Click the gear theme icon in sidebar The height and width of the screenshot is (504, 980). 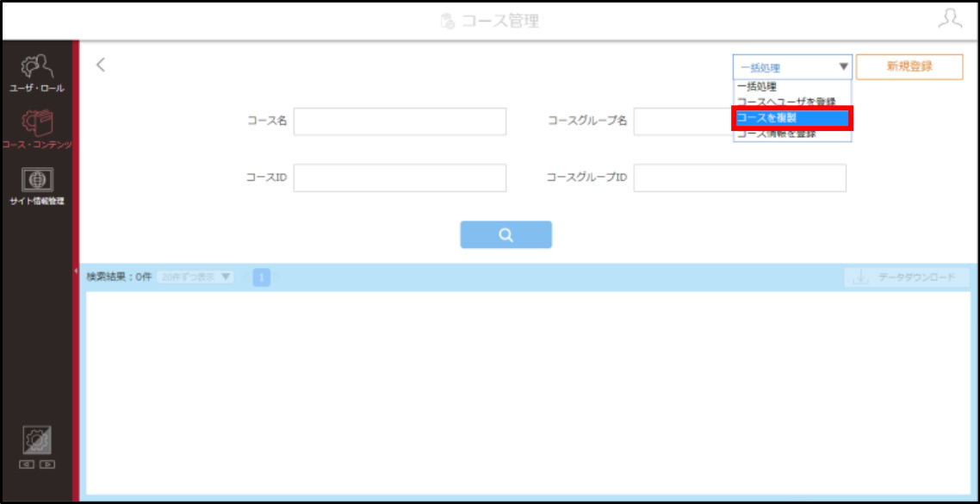coord(37,440)
